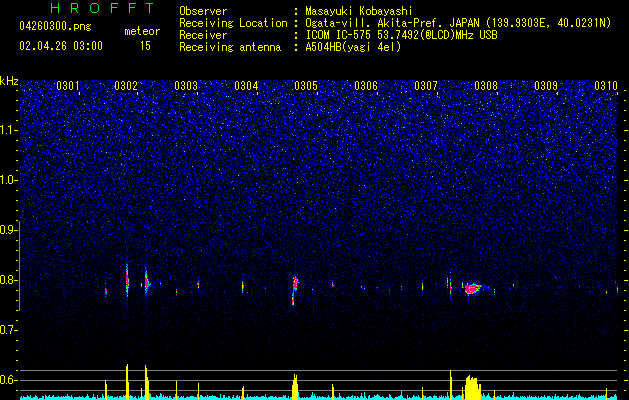629x400 pixels.
Task: Select the meteor count value 15
Action: 145,46
